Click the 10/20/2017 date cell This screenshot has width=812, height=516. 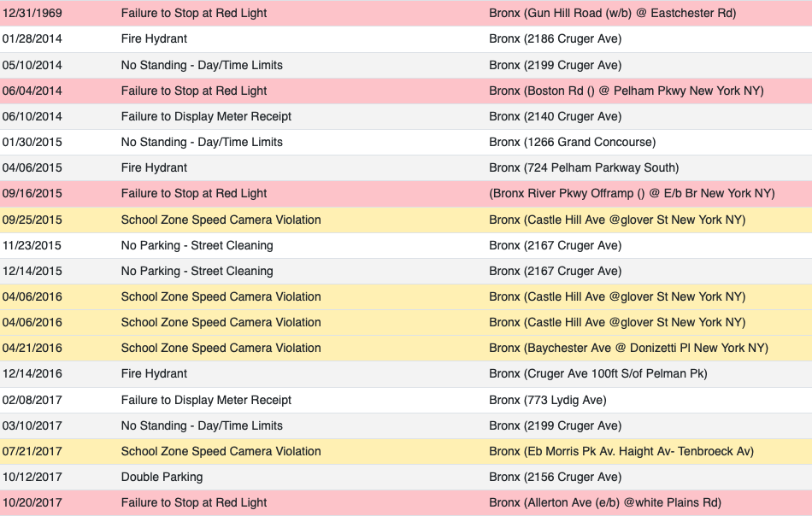pos(32,502)
